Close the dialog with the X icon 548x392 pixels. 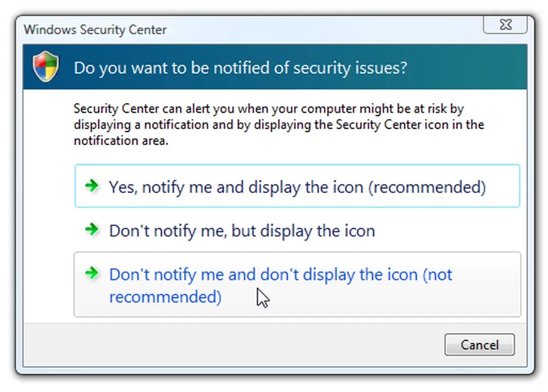(505, 25)
